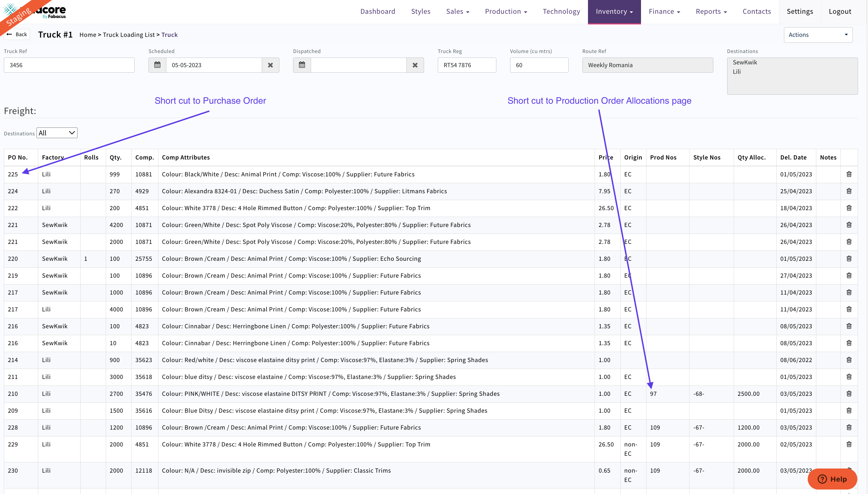Open the Reports menu
This screenshot has width=868, height=494.
pyautogui.click(x=711, y=12)
